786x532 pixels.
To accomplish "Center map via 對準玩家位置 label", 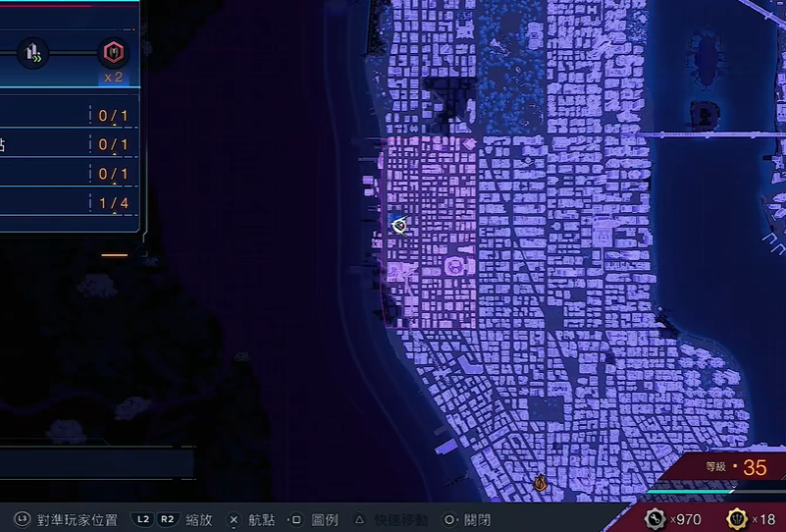I will 78,520.
